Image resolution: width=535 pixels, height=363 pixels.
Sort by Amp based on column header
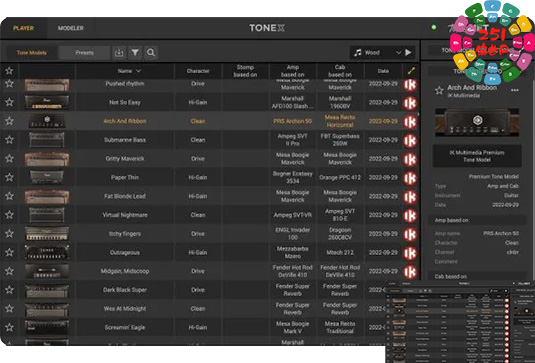[x=292, y=71]
